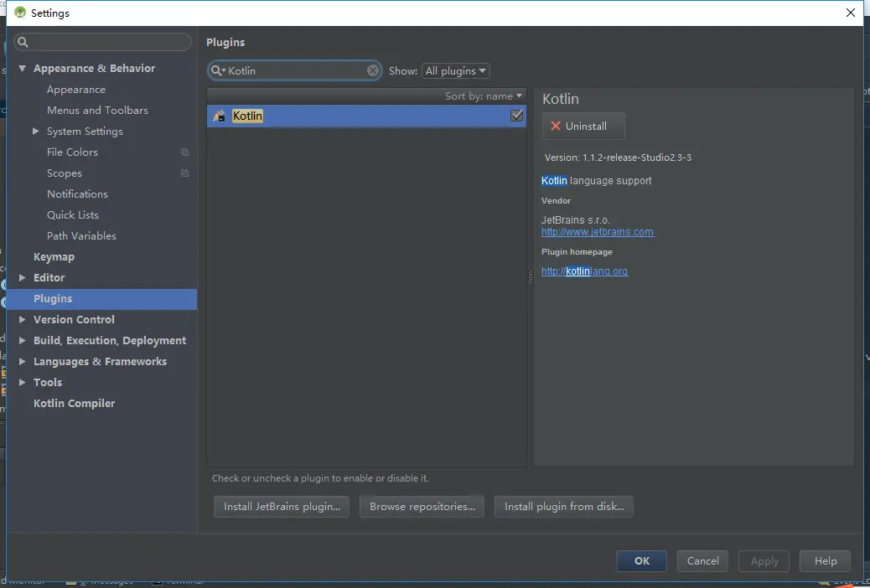The width and height of the screenshot is (870, 588).
Task: Click the Scopes project-level icon
Action: 184,173
